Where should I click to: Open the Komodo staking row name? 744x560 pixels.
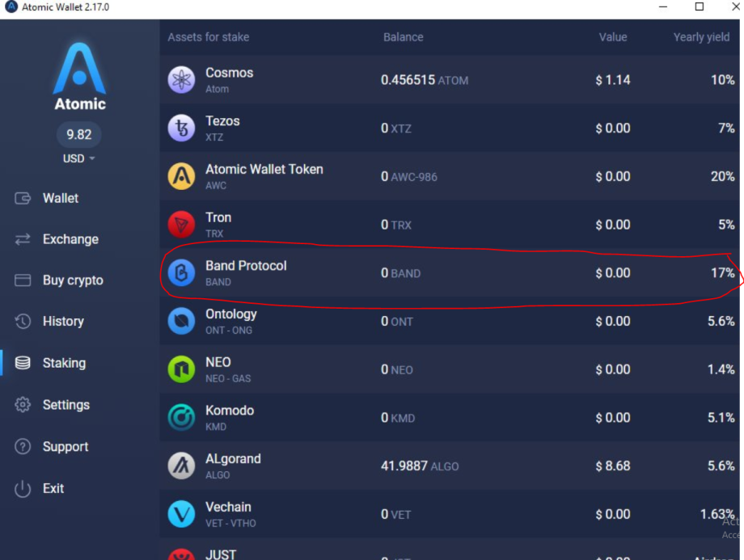coord(230,411)
